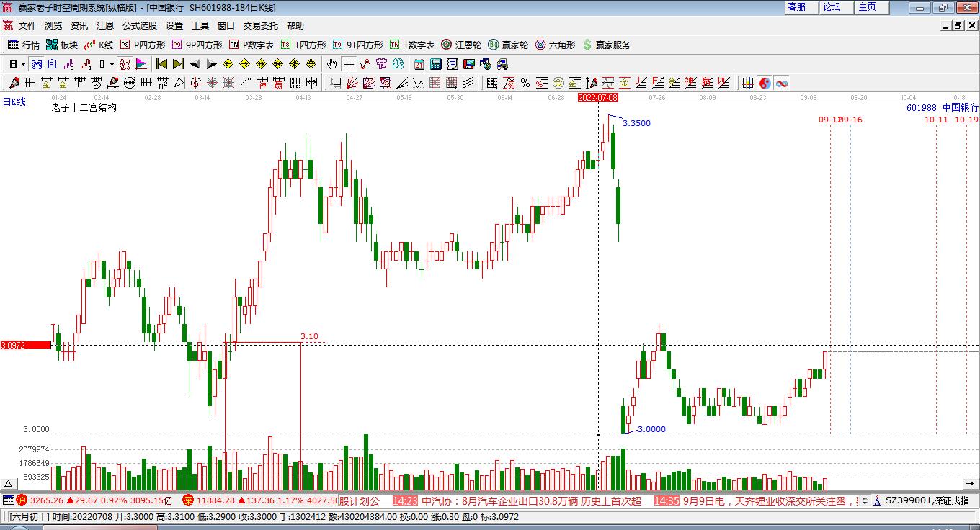This screenshot has height=530, width=980.
Task: Open the 江恩 menu
Action: (x=105, y=26)
